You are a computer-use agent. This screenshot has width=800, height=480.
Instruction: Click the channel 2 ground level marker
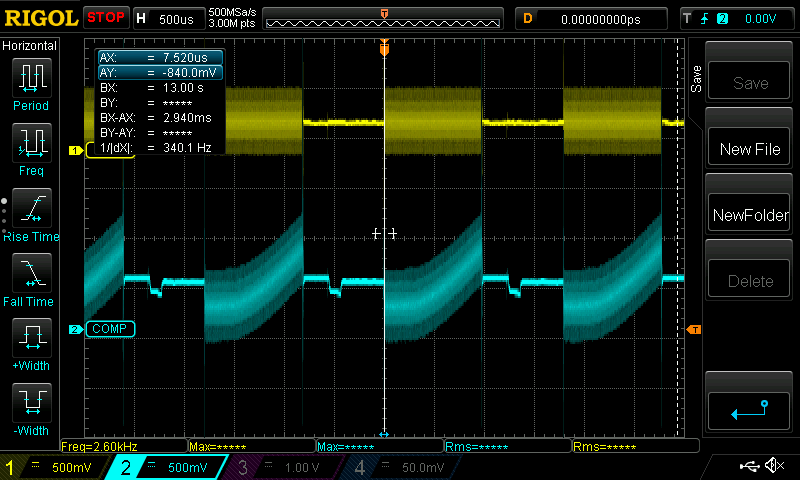click(76, 330)
